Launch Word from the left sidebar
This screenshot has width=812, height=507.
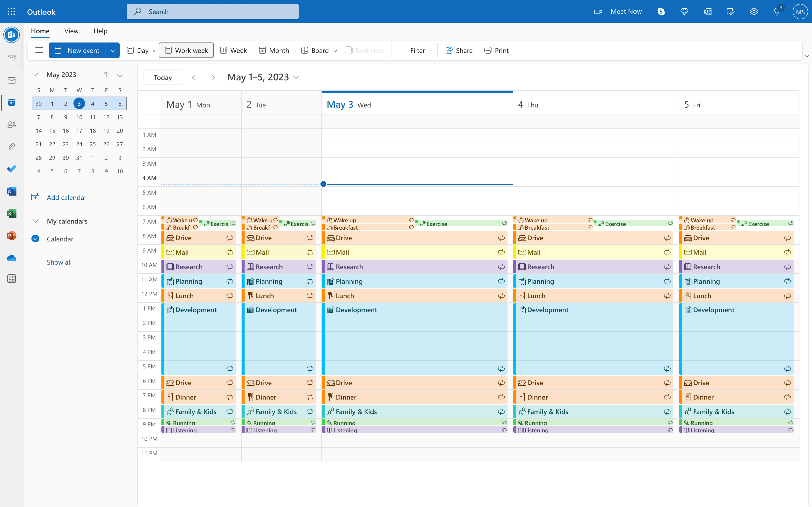[12, 191]
